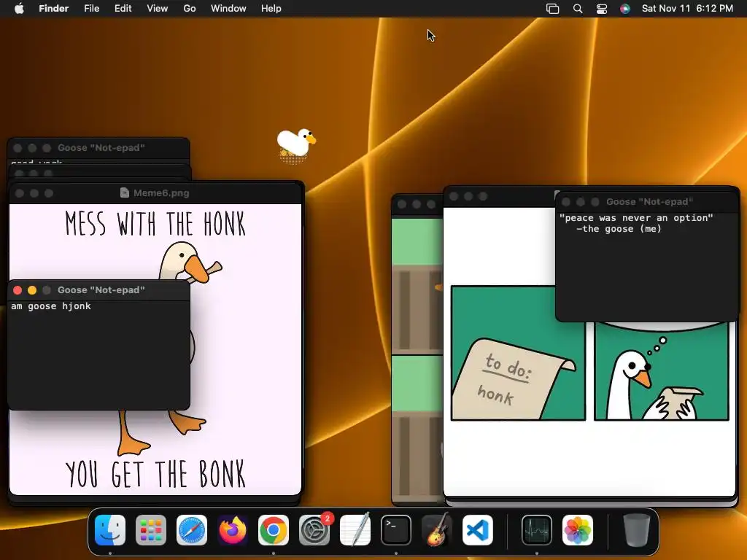Open Google Chrome from the Dock
The image size is (747, 560).
[274, 530]
